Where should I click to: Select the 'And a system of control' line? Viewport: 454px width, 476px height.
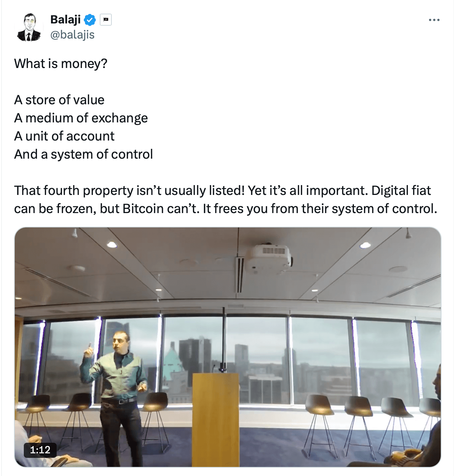coord(83,154)
